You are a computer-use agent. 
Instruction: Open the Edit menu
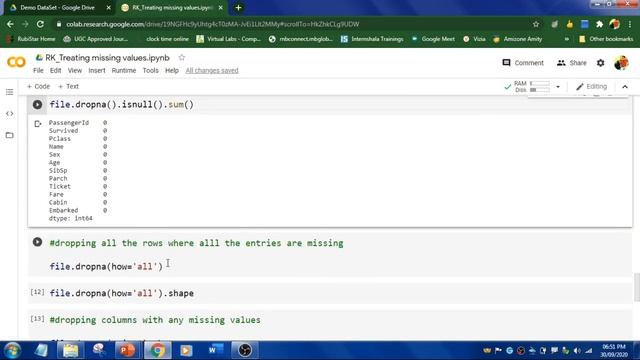[56, 71]
